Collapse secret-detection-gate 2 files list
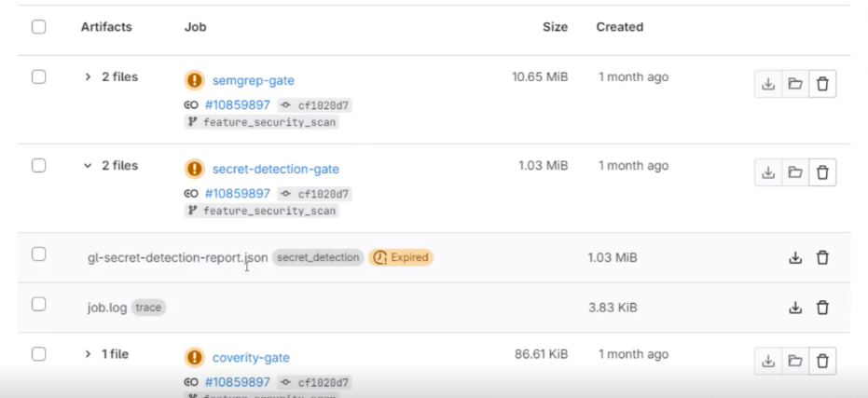 [88, 166]
